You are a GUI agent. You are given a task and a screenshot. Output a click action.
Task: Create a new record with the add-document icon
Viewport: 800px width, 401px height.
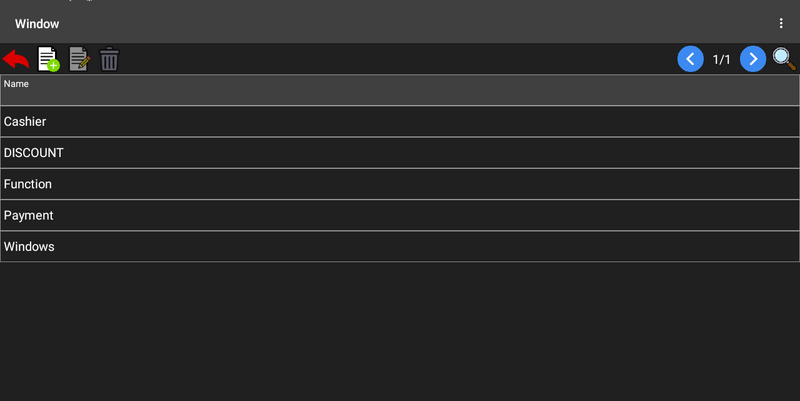pos(48,59)
